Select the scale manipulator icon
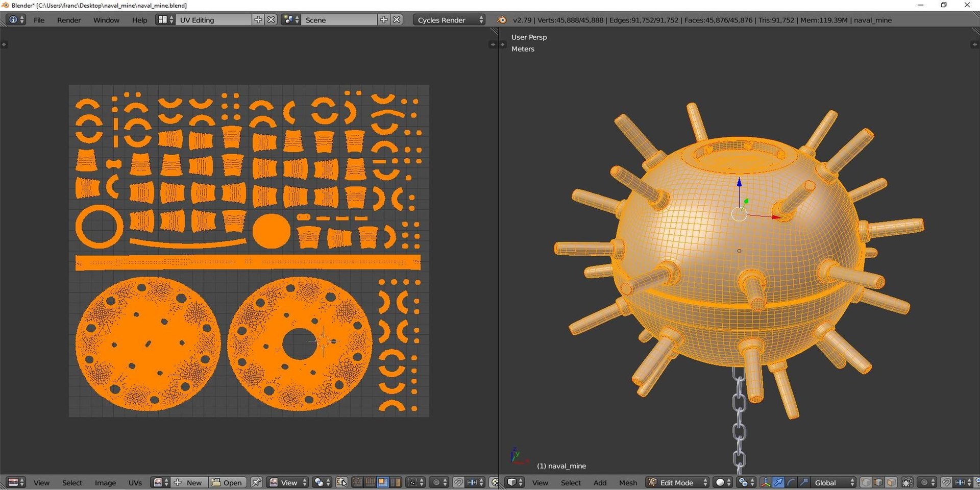 point(804,482)
